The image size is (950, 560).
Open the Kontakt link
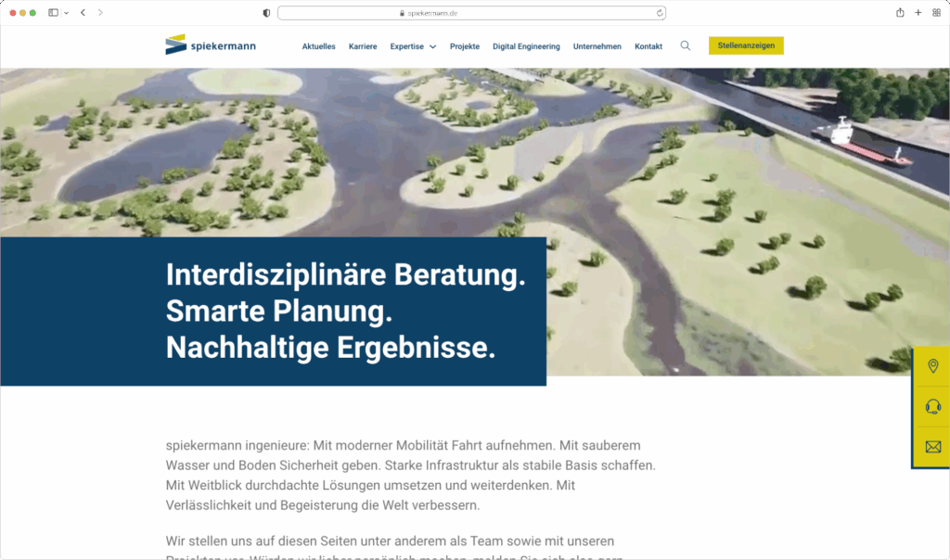tap(648, 46)
